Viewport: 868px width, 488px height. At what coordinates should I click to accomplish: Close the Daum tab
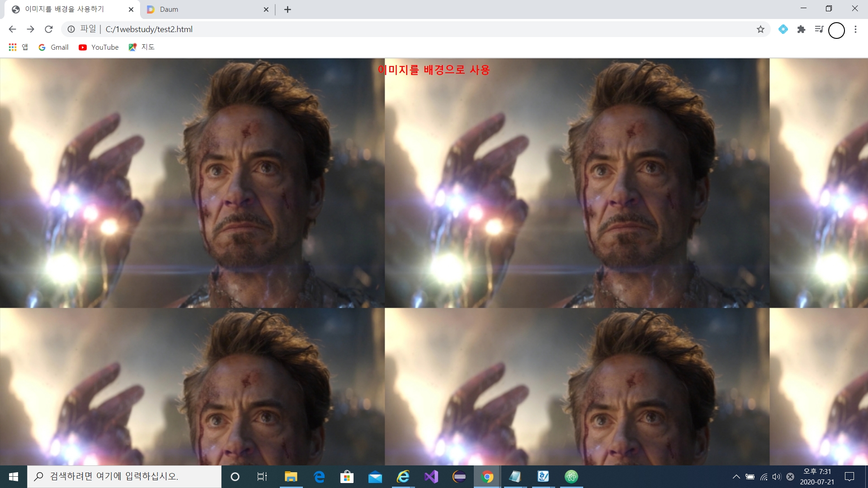click(x=266, y=9)
